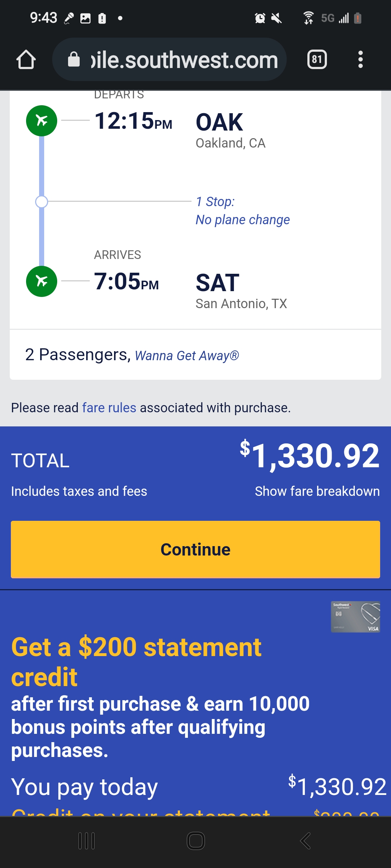Open the Chrome three-dot overflow menu
391x868 pixels.
click(360, 60)
